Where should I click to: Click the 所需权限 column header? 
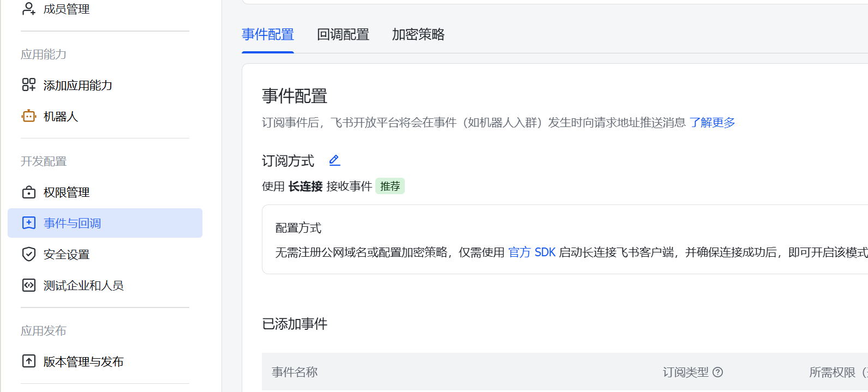[x=832, y=372]
